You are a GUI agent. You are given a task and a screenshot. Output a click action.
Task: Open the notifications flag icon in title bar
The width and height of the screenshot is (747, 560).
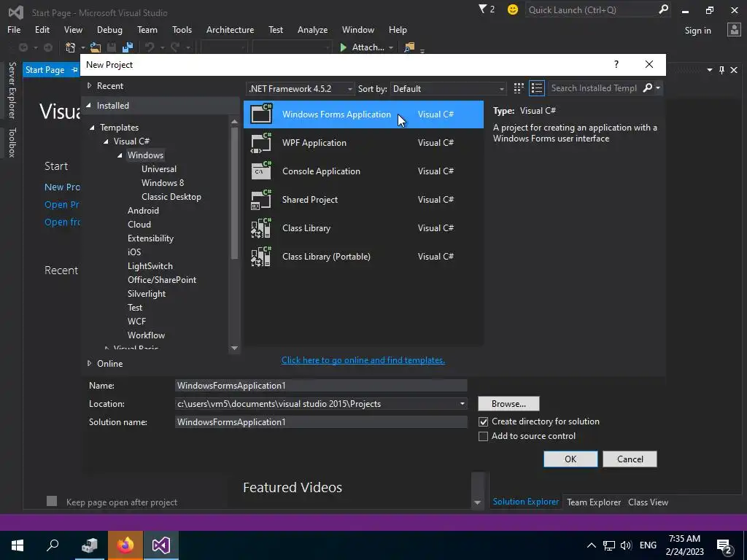[487, 9]
